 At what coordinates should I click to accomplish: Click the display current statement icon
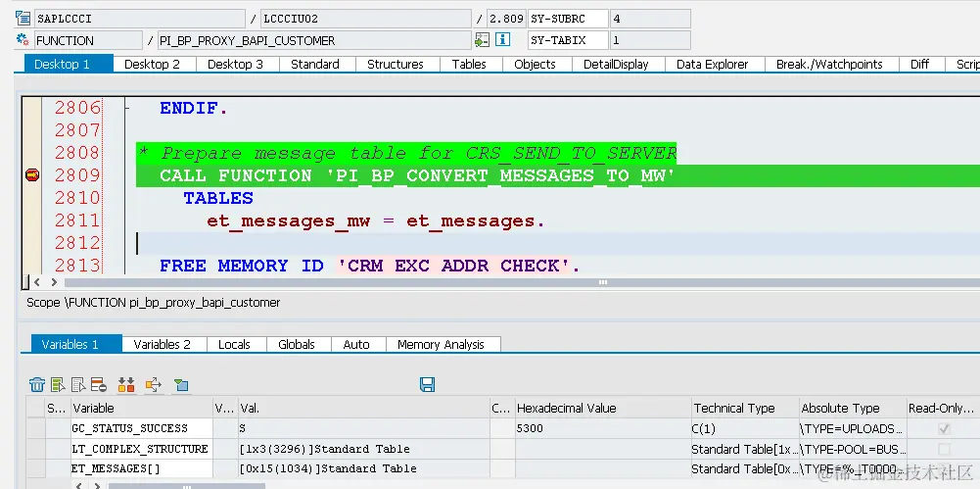click(x=482, y=40)
